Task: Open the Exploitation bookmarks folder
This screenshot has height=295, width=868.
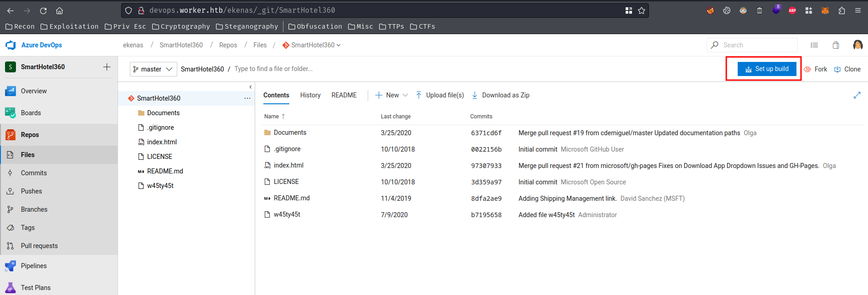Action: pos(70,26)
